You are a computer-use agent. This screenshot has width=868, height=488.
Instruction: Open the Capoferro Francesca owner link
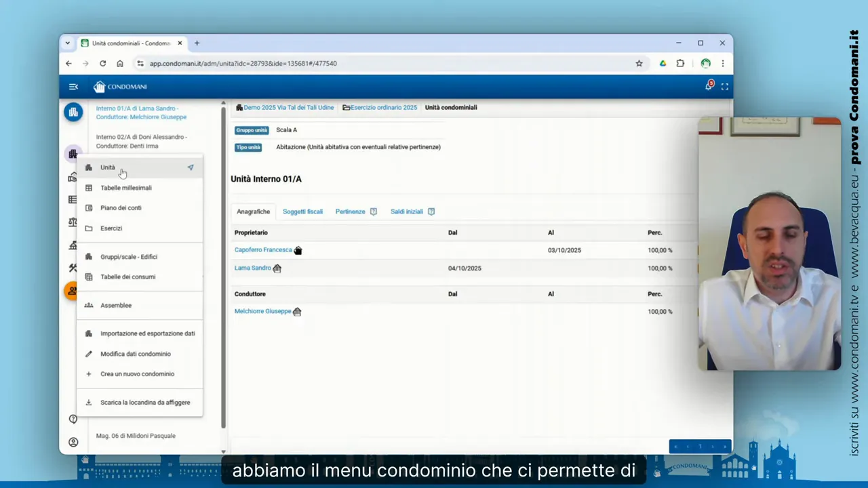point(263,250)
